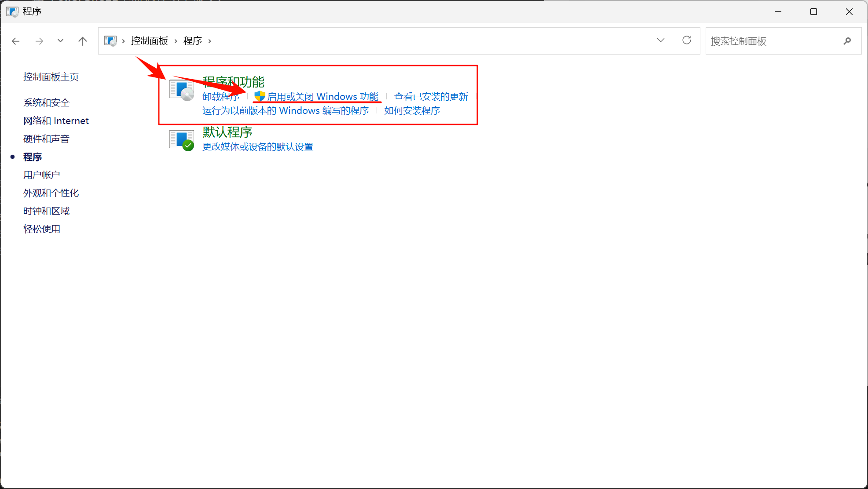Open the 卸载程序 link
This screenshot has height=489, width=868.
(x=221, y=97)
